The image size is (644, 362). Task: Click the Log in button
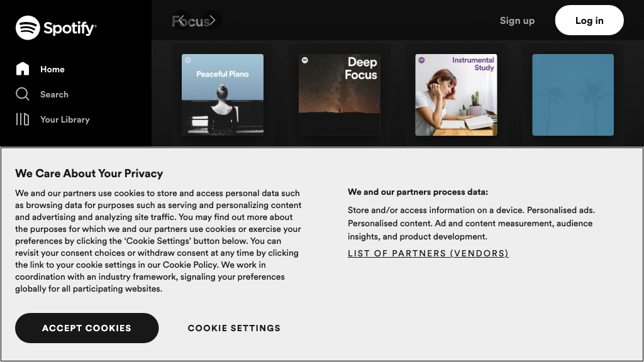589,20
